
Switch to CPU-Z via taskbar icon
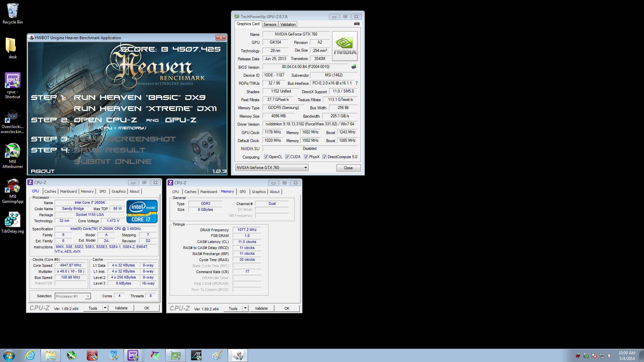pos(133,355)
